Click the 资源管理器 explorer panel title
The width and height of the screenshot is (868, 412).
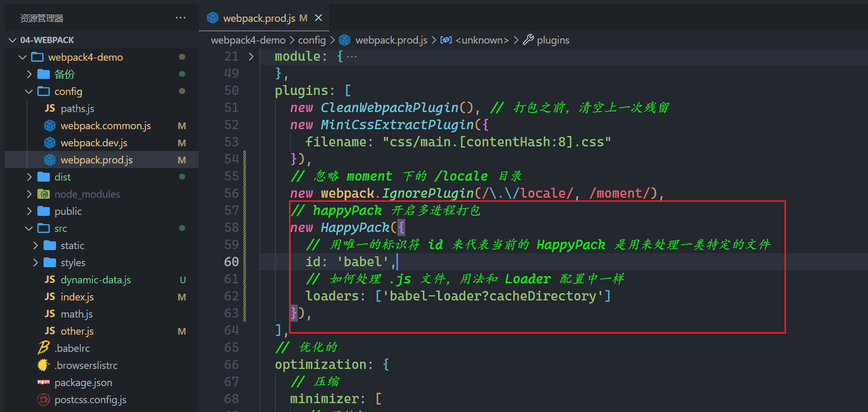point(42,18)
